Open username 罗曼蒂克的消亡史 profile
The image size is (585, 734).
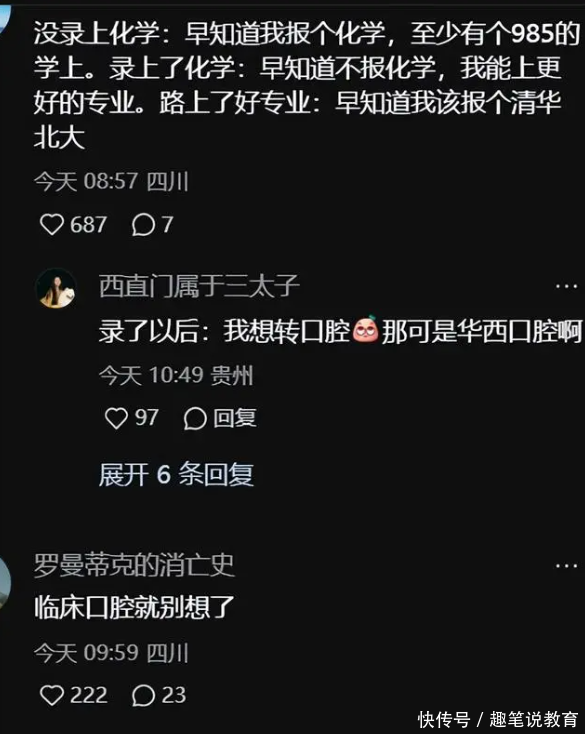coord(134,565)
